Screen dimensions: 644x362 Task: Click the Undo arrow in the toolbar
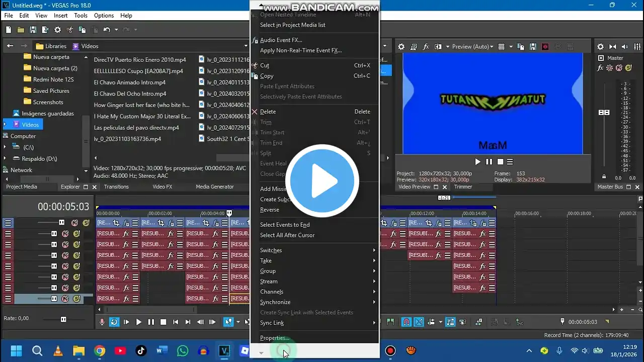point(107,30)
